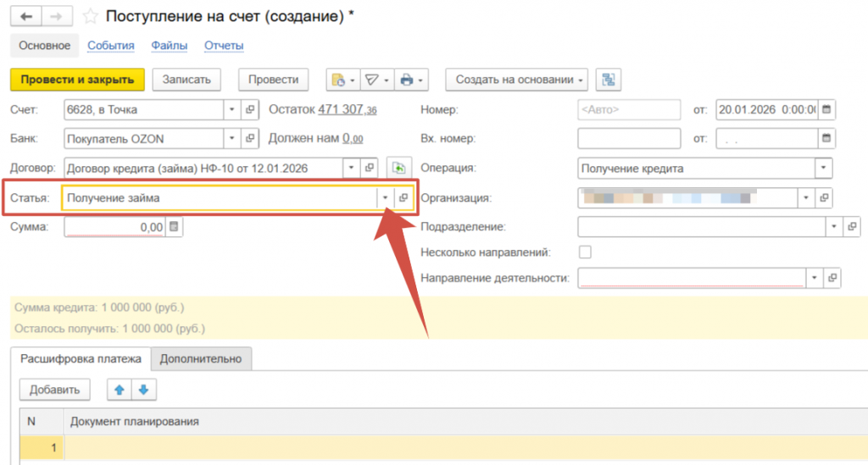Move row up with blue up arrow
This screenshot has height=465, width=868.
tap(120, 390)
